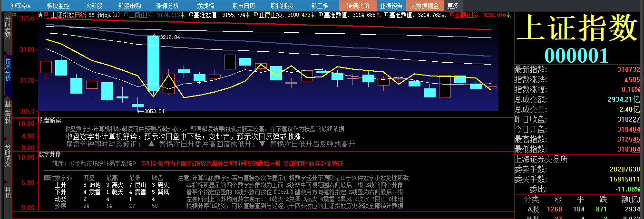Open the 其他 side tab
This screenshot has width=644, height=219.
click(x=8, y=193)
